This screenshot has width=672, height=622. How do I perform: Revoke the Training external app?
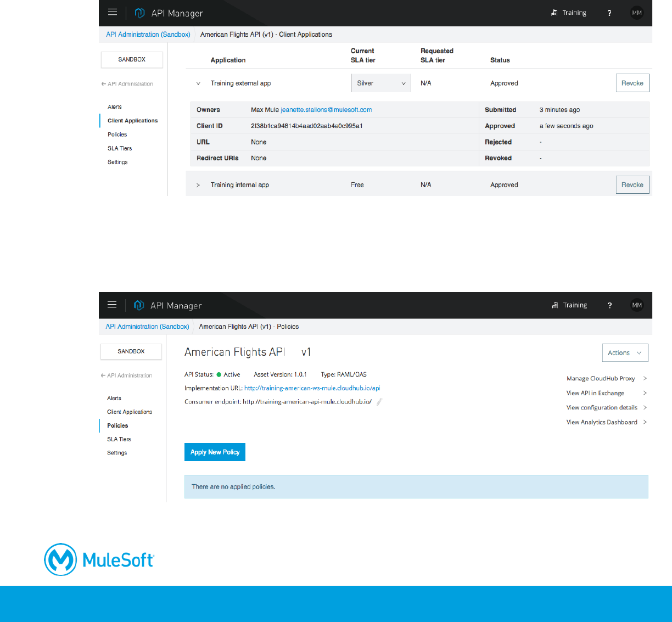632,83
